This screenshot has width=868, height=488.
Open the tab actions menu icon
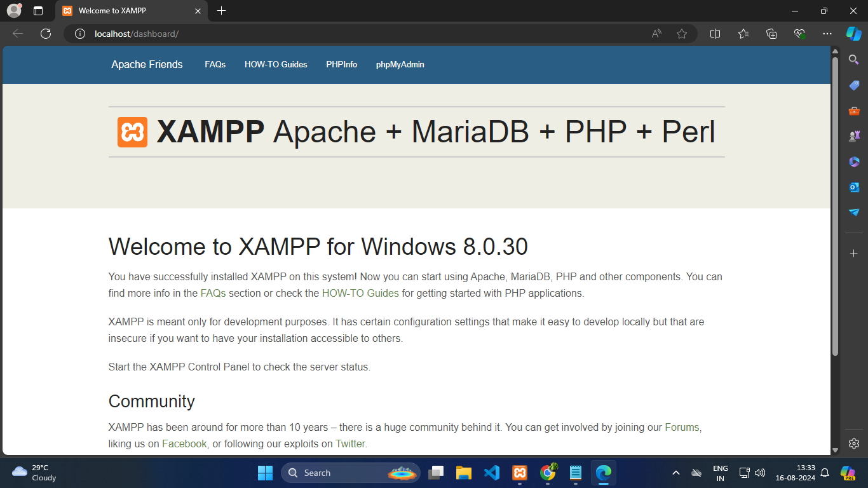coord(38,11)
